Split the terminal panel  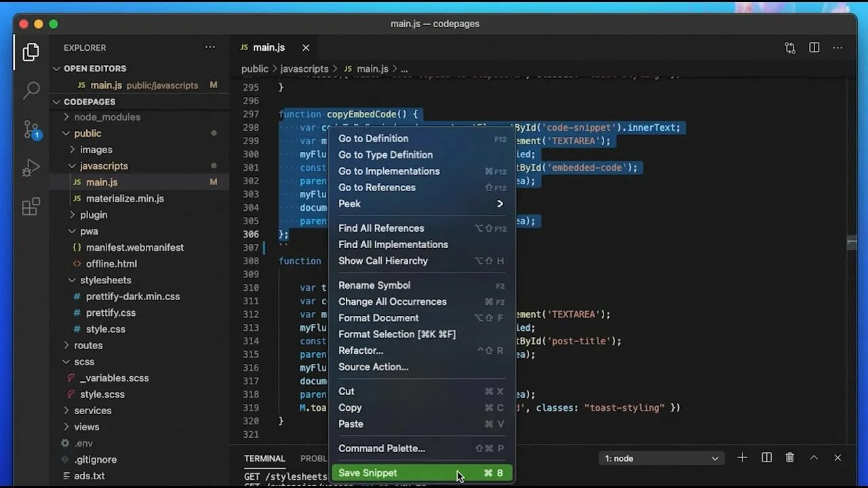[767, 458]
